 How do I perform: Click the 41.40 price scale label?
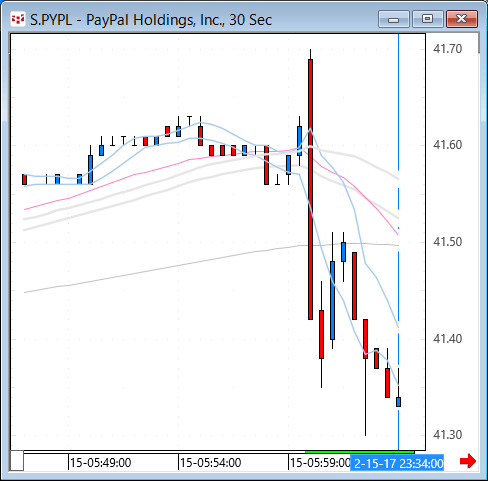tap(447, 339)
